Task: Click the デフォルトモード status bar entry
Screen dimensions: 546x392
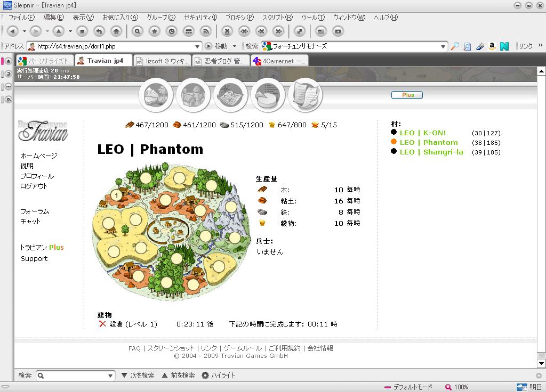Action: click(x=408, y=387)
